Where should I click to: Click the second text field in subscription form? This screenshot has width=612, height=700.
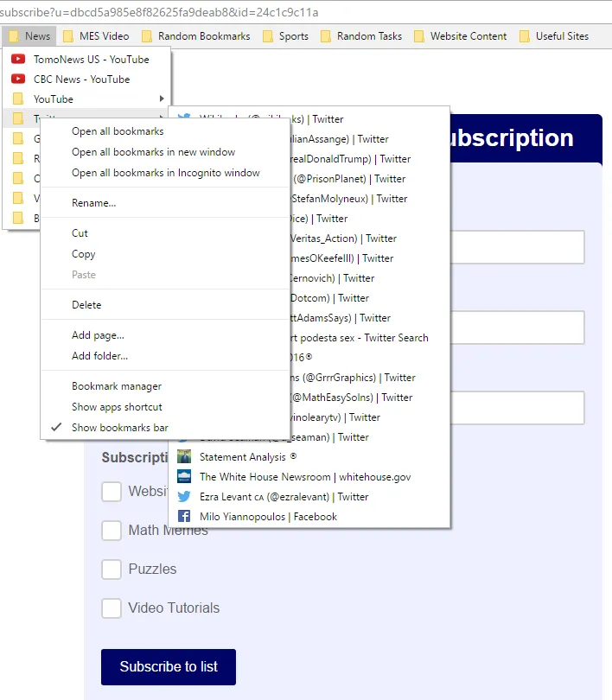point(518,328)
